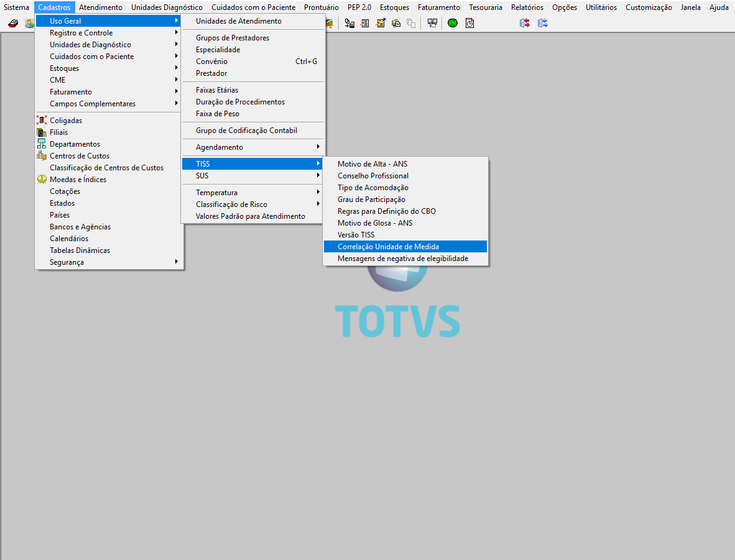
Task: Open Centros de Custos icon entry
Action: coord(42,155)
